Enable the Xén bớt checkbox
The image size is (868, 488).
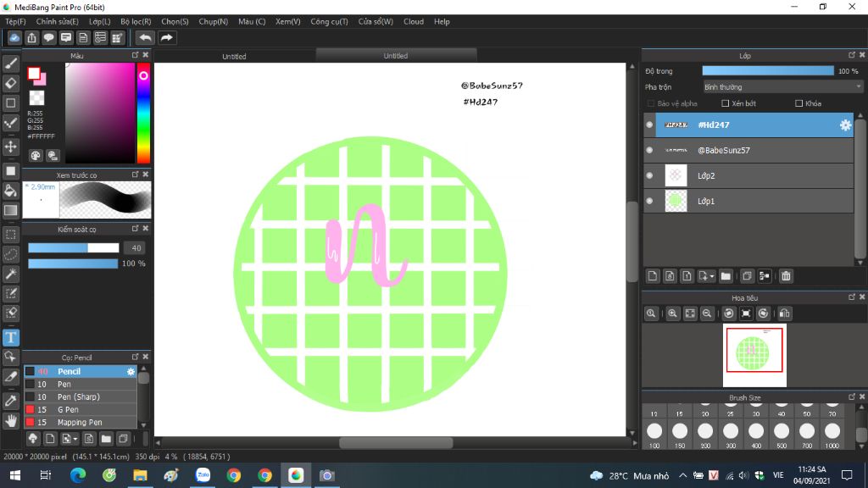(726, 103)
